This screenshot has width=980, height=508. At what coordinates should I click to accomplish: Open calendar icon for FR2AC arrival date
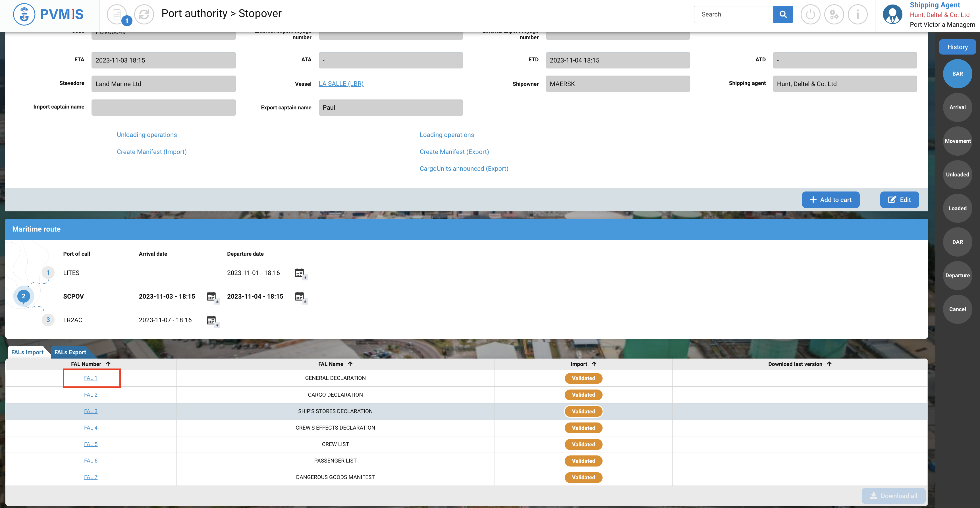(x=211, y=320)
